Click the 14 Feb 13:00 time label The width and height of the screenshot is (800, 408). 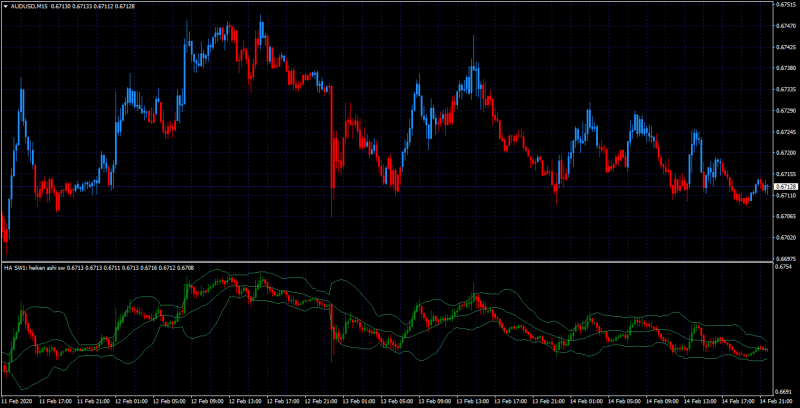[701, 400]
